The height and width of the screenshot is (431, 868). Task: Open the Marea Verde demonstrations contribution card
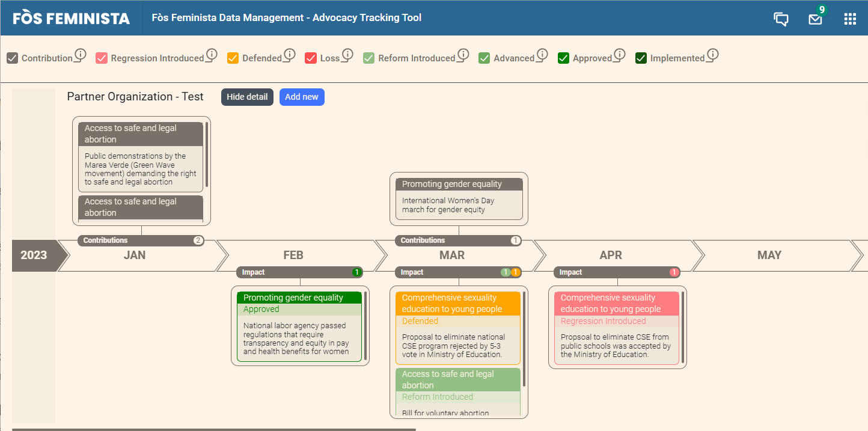tap(141, 157)
